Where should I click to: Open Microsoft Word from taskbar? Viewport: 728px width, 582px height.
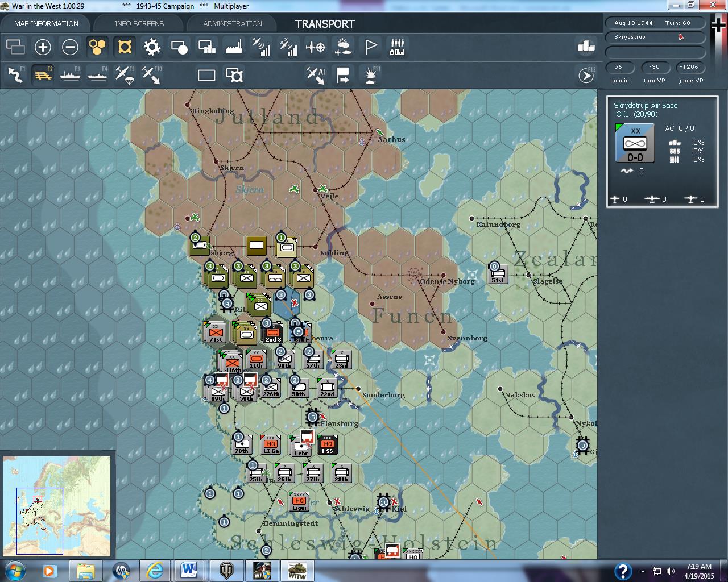tap(189, 570)
